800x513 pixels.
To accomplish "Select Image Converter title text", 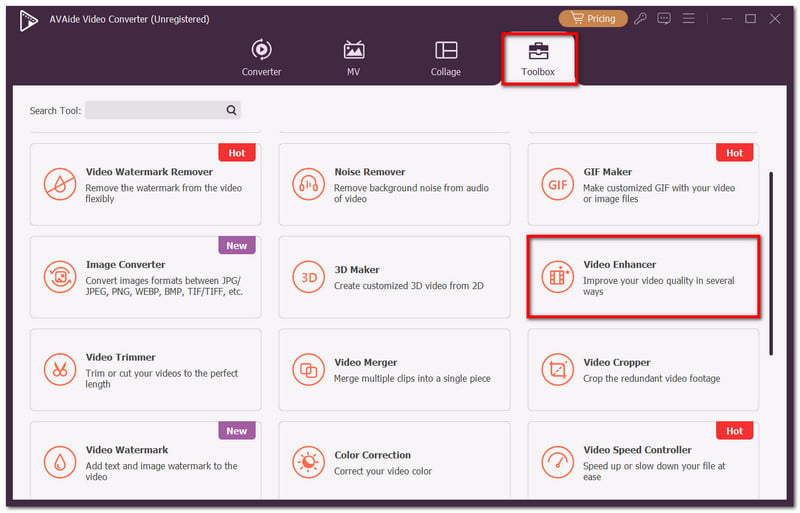I will 126,265.
